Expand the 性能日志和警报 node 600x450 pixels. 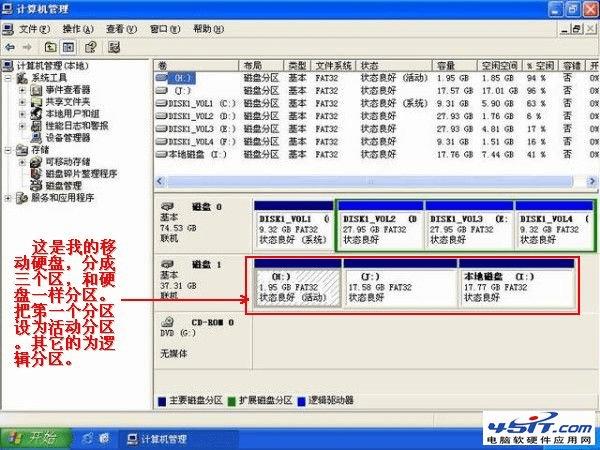coord(23,126)
